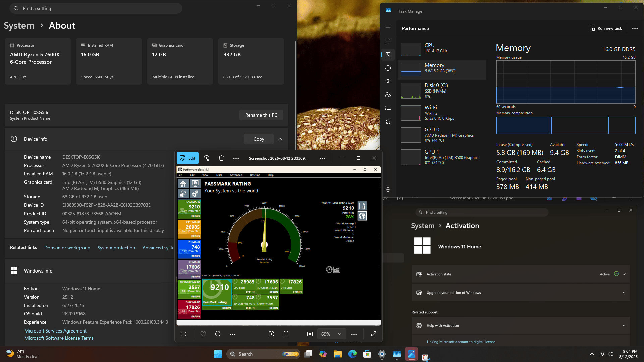Open Start menu

pos(218,354)
